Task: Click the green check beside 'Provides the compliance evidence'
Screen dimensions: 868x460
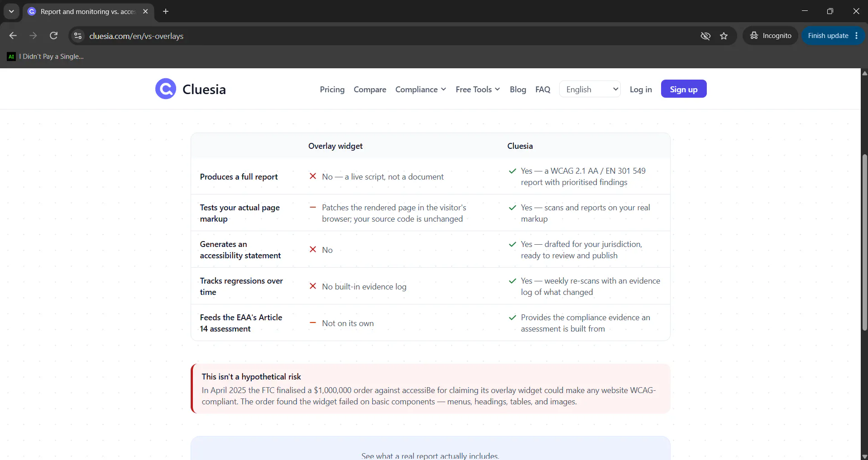Action: pyautogui.click(x=513, y=318)
